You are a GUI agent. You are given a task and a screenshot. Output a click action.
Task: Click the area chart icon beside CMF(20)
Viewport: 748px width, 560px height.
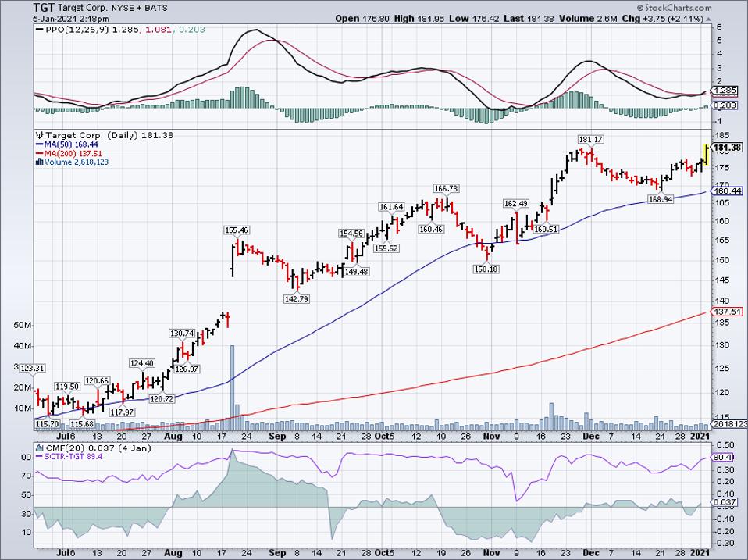click(x=40, y=448)
